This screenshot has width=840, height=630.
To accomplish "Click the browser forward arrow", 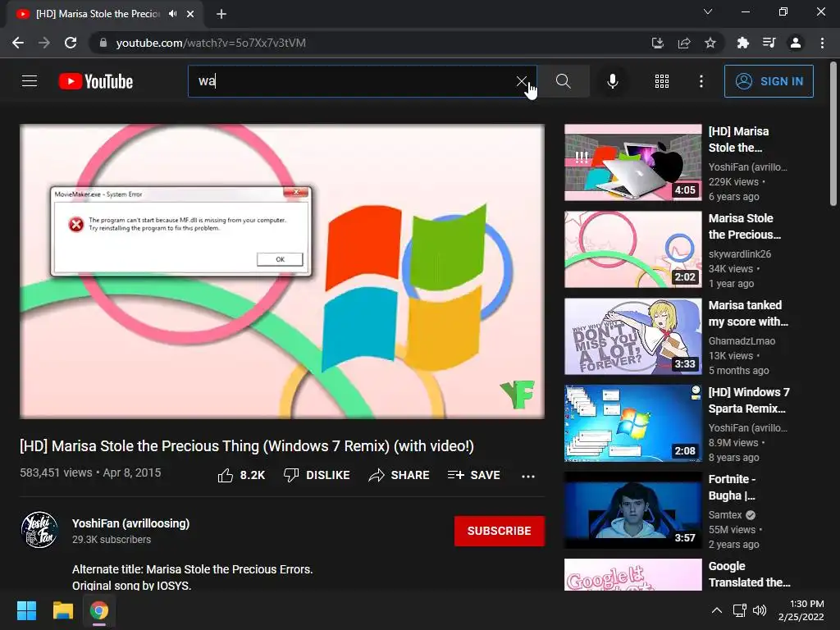I will (x=44, y=43).
